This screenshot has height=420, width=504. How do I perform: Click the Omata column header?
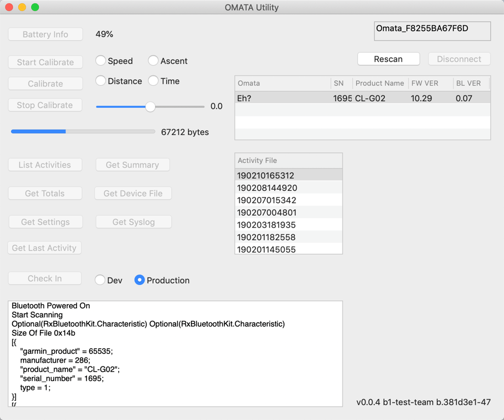[282, 84]
